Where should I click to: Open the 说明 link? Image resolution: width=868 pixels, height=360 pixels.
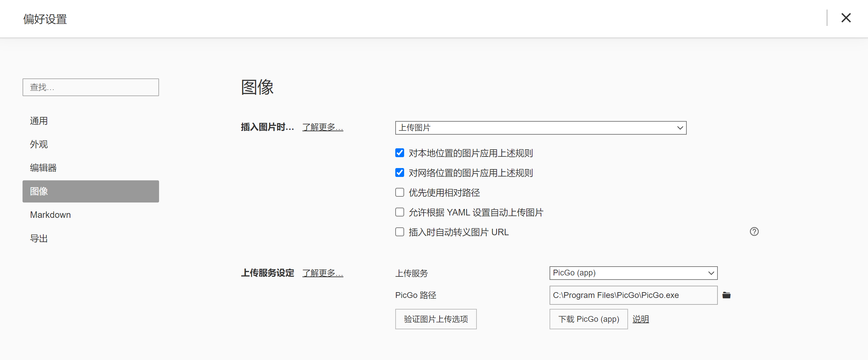pos(641,319)
